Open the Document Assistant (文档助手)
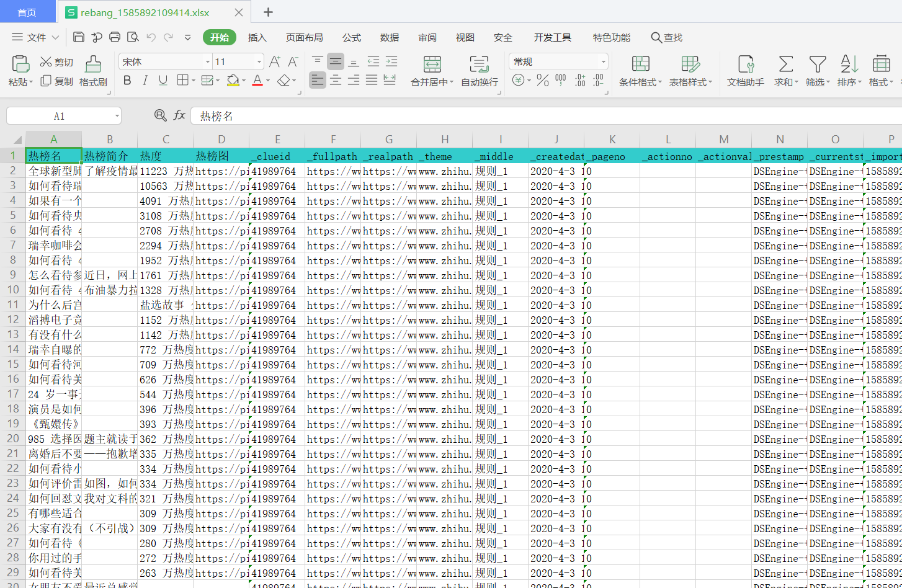The image size is (902, 588). 746,71
